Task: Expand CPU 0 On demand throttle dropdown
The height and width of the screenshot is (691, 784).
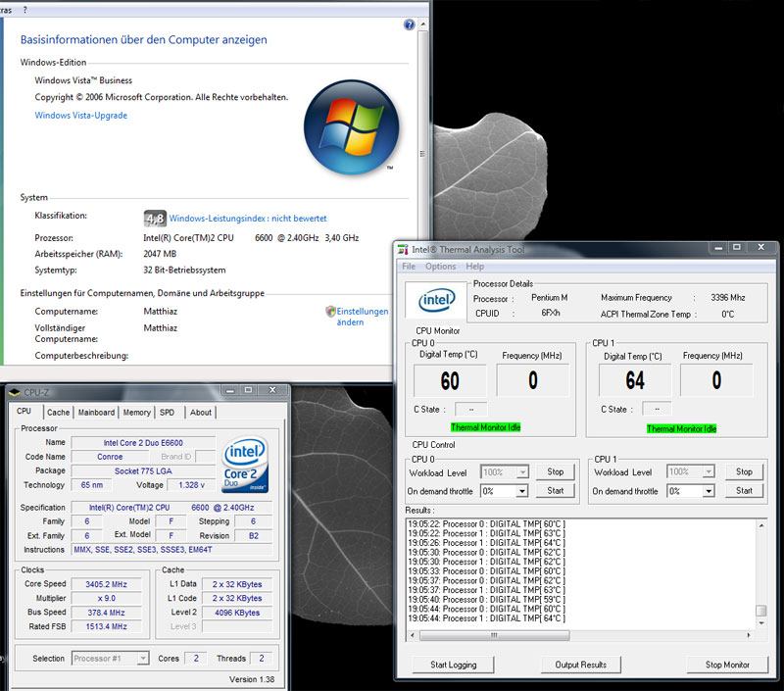Action: [522, 491]
